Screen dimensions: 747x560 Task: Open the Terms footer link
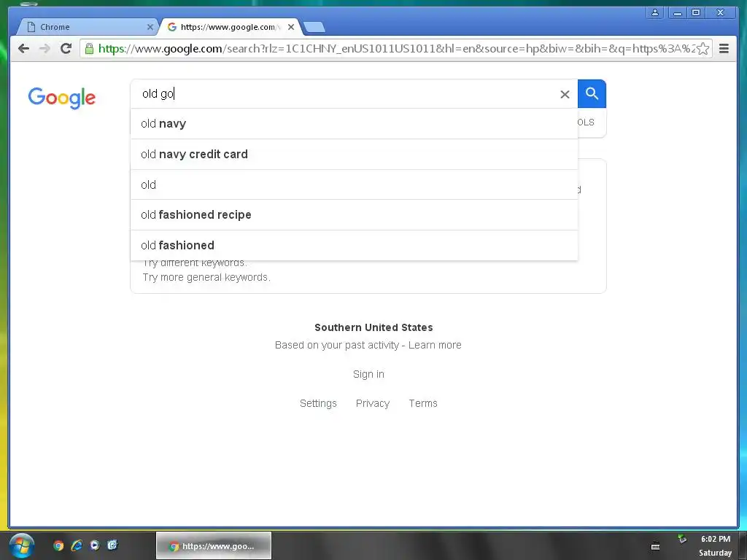[x=423, y=403]
